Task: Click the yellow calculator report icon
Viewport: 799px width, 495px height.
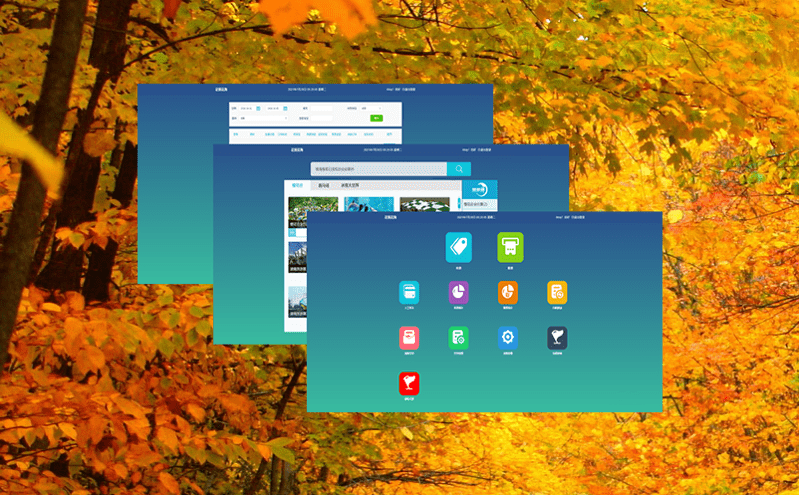Action: (x=557, y=292)
